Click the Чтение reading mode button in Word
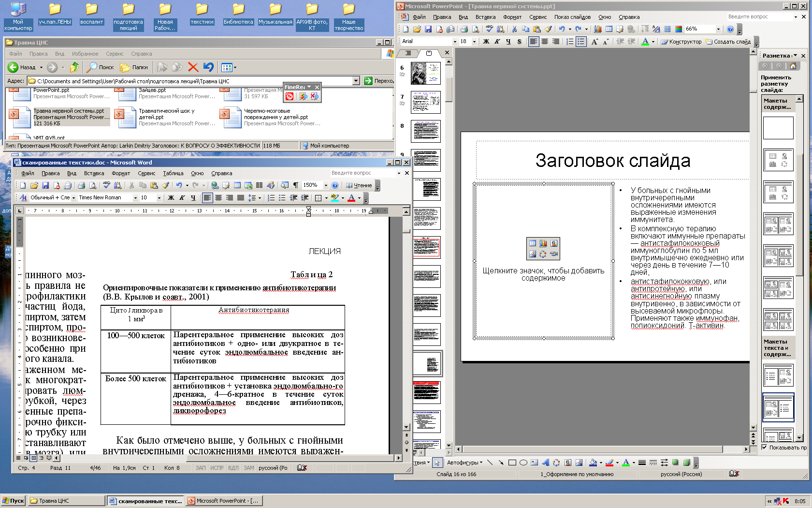 click(359, 185)
